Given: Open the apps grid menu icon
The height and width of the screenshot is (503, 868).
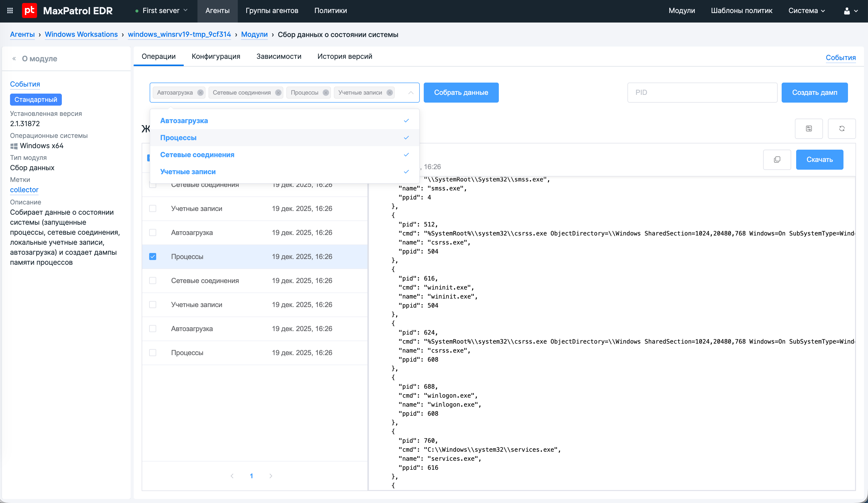Looking at the screenshot, I should [10, 11].
